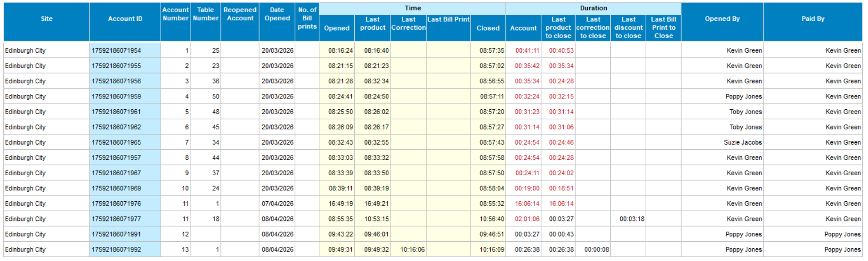
Task: Click account ID 17592186071977 cell
Action: [x=116, y=219]
